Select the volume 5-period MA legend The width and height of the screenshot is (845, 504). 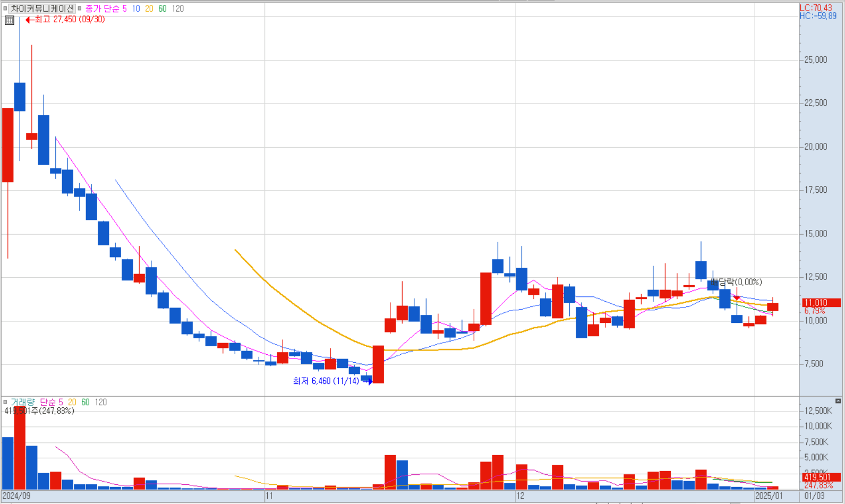click(x=61, y=402)
